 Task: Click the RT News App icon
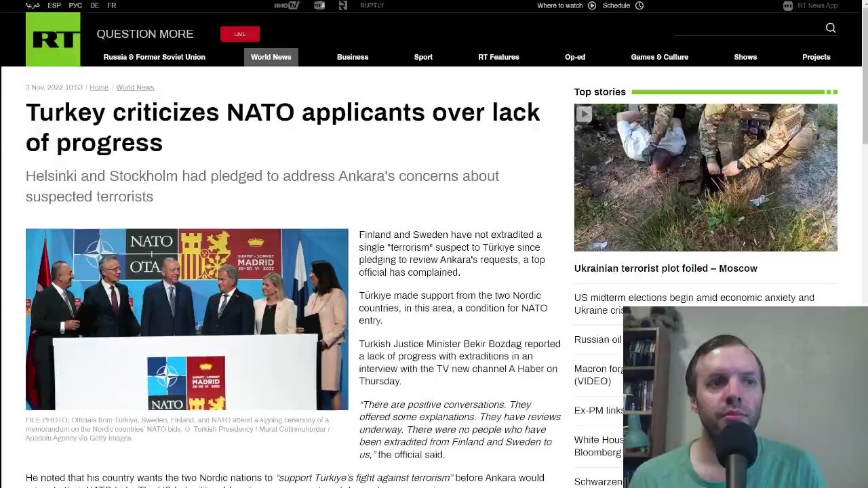point(788,5)
